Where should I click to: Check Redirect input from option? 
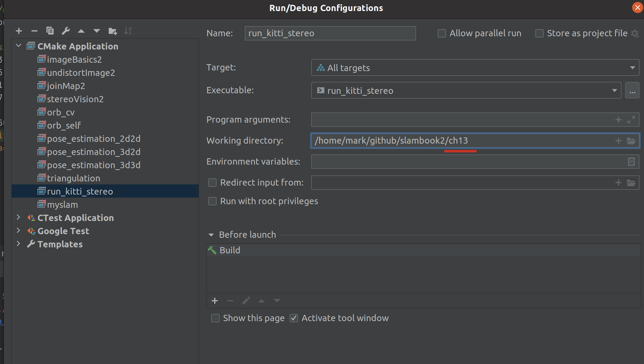212,183
